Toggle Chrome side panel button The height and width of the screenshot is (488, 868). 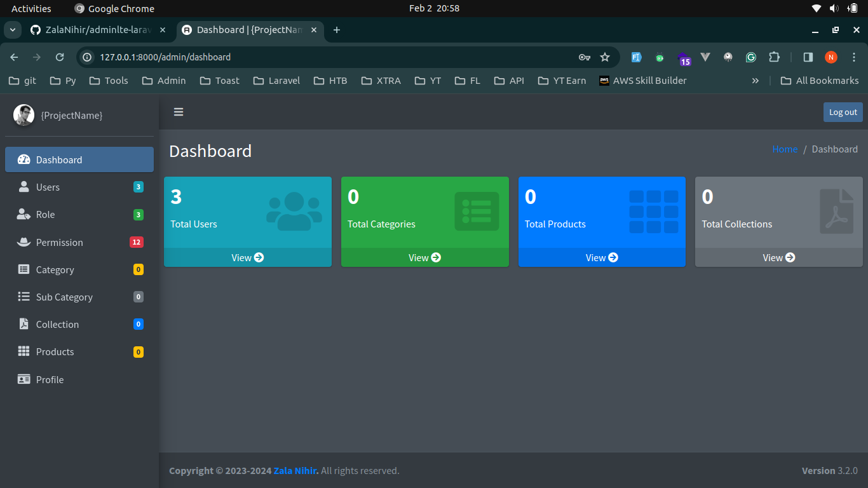tap(808, 57)
